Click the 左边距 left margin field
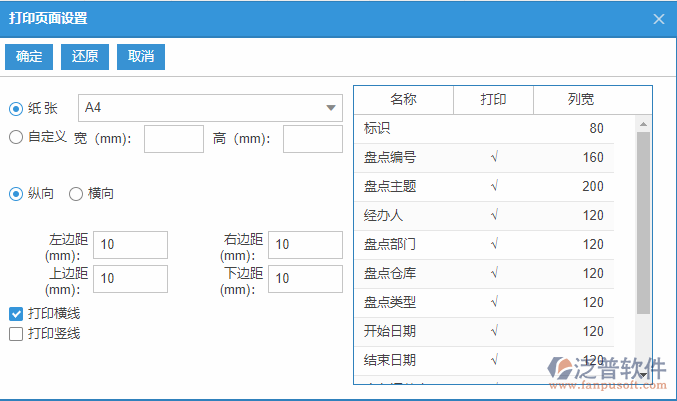The image size is (677, 401). (x=130, y=244)
